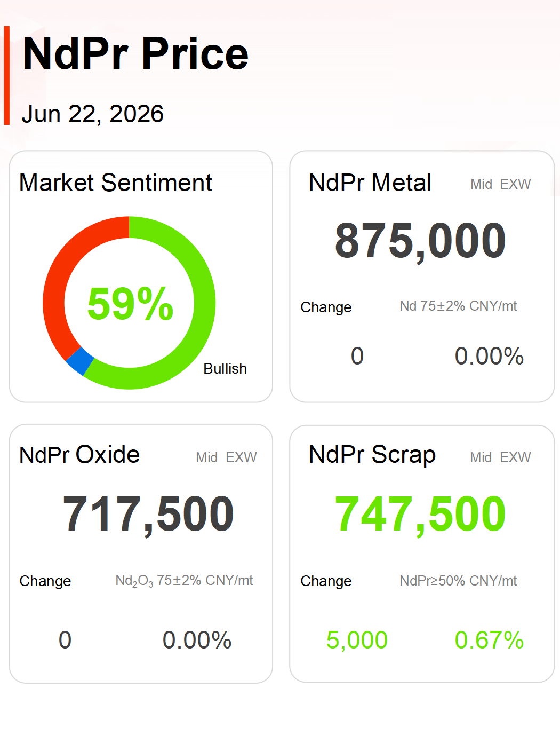Open the Market Sentiment heading
Viewport: 560px width, 743px height.
pyautogui.click(x=116, y=183)
